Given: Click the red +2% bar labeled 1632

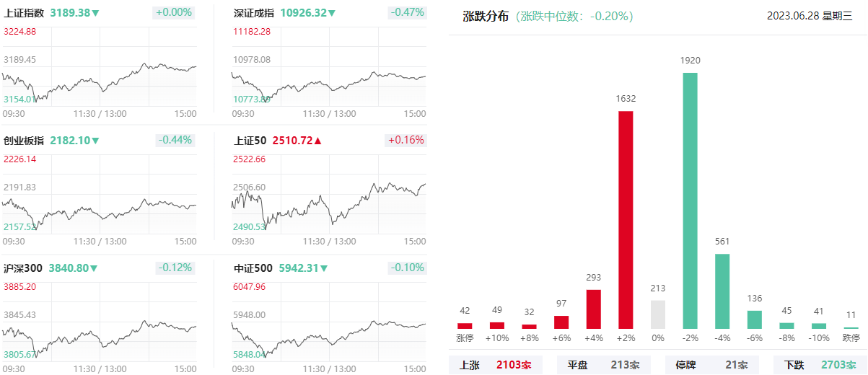Looking at the screenshot, I should click(x=626, y=220).
